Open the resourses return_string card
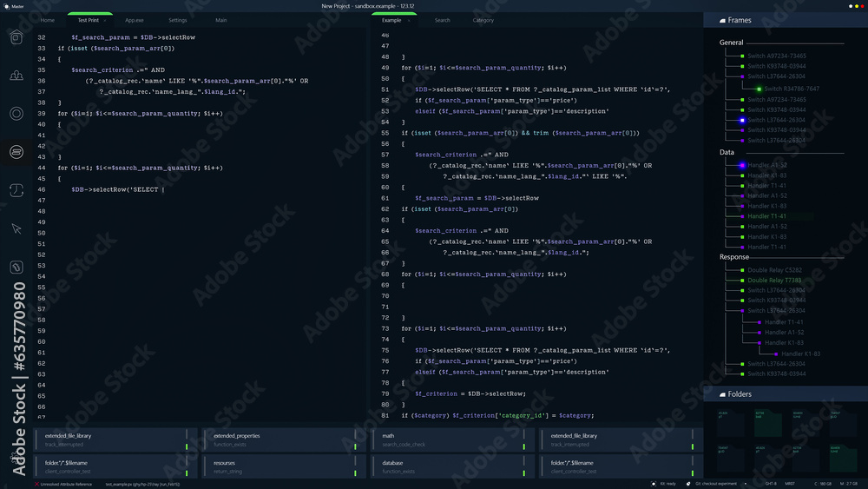 point(282,466)
